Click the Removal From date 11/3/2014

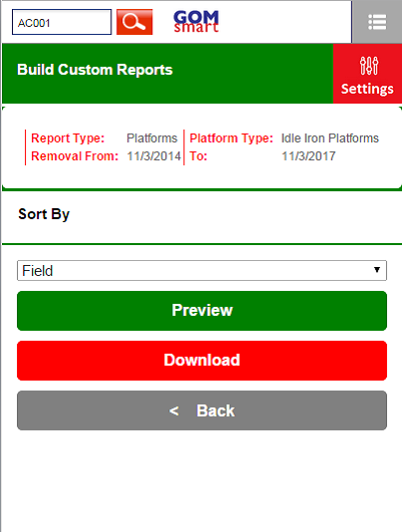tap(154, 156)
